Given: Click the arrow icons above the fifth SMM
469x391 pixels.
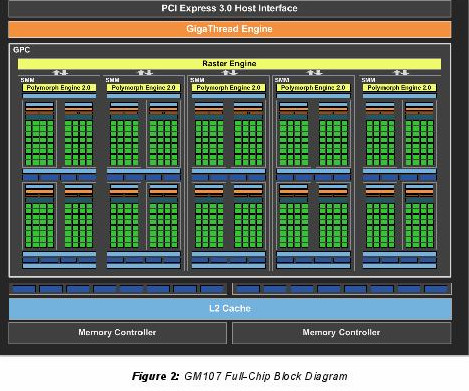Looking at the screenshot, I should pyautogui.click(x=401, y=72).
